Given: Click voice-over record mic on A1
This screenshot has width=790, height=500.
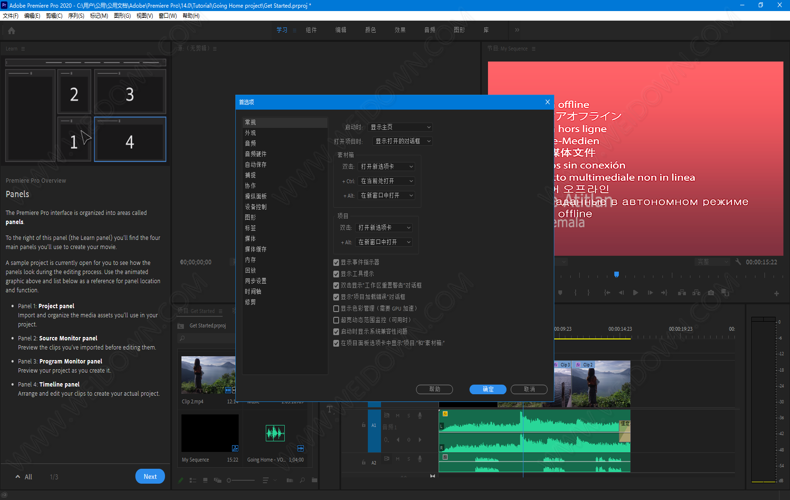Looking at the screenshot, I should (x=420, y=416).
